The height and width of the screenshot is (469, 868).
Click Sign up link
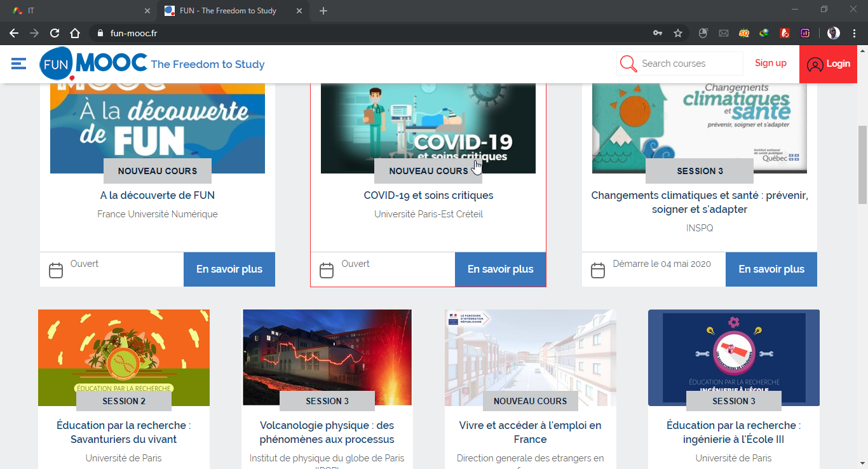tap(771, 63)
